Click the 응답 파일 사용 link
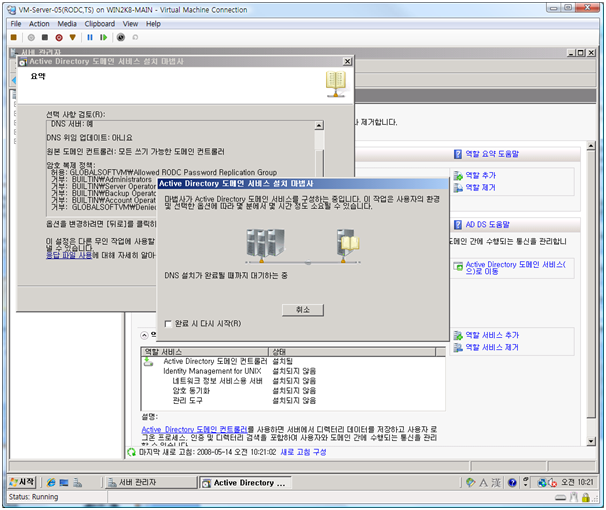The image size is (606, 510). pos(69,255)
